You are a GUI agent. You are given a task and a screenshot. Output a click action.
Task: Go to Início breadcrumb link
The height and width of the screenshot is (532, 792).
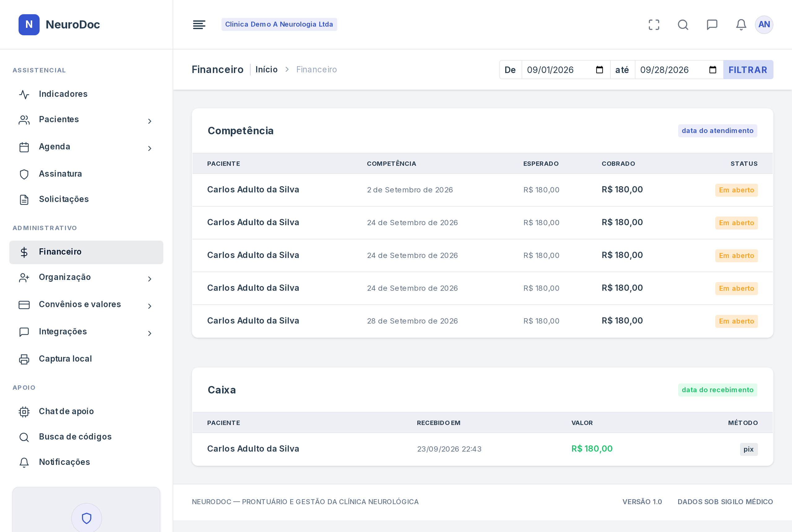coord(266,69)
